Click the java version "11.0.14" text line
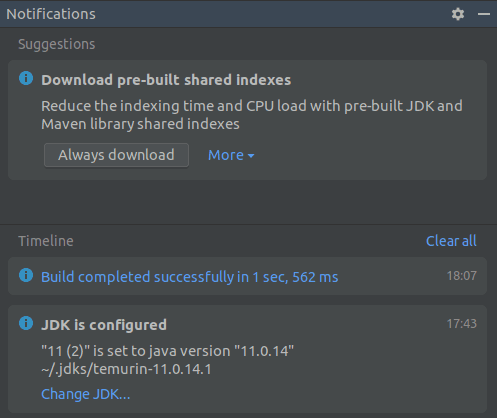The image size is (497, 418). 168,351
